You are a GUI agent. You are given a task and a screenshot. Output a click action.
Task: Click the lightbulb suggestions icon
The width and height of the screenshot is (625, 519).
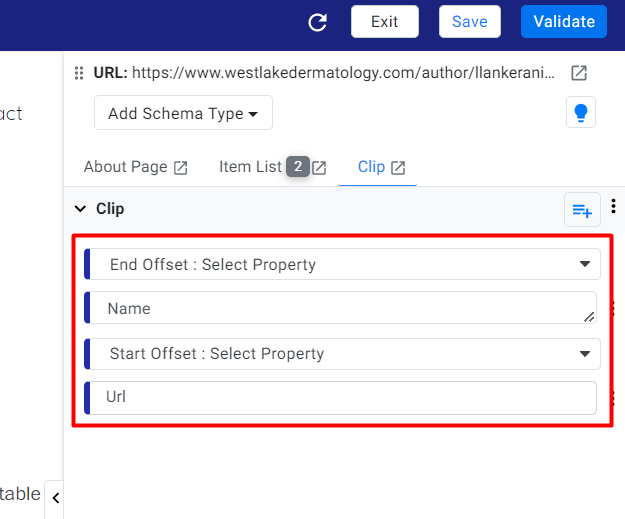click(x=581, y=112)
